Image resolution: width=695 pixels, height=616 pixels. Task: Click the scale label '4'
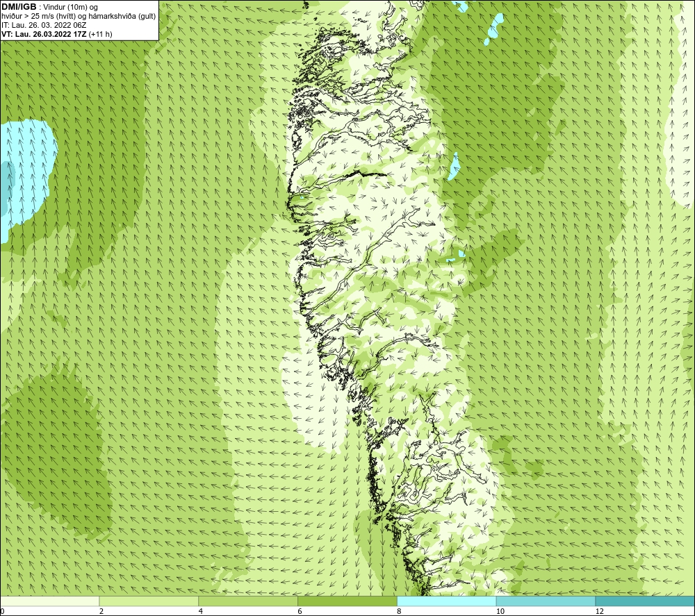point(201,611)
